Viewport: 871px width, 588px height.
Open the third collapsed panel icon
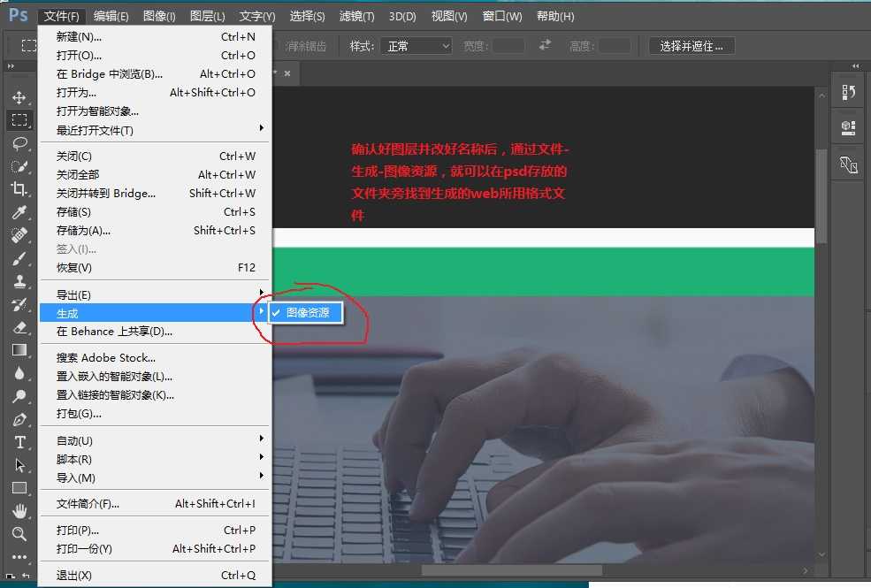tap(848, 165)
